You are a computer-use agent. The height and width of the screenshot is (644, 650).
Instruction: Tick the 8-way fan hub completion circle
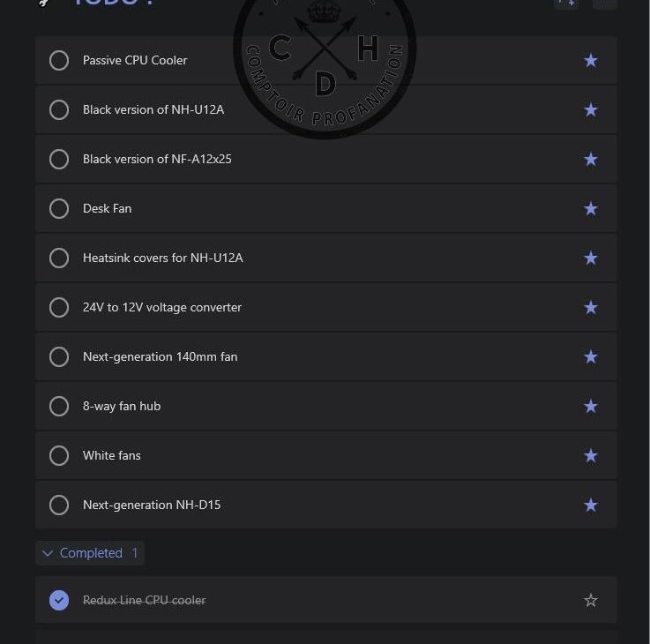59,407
